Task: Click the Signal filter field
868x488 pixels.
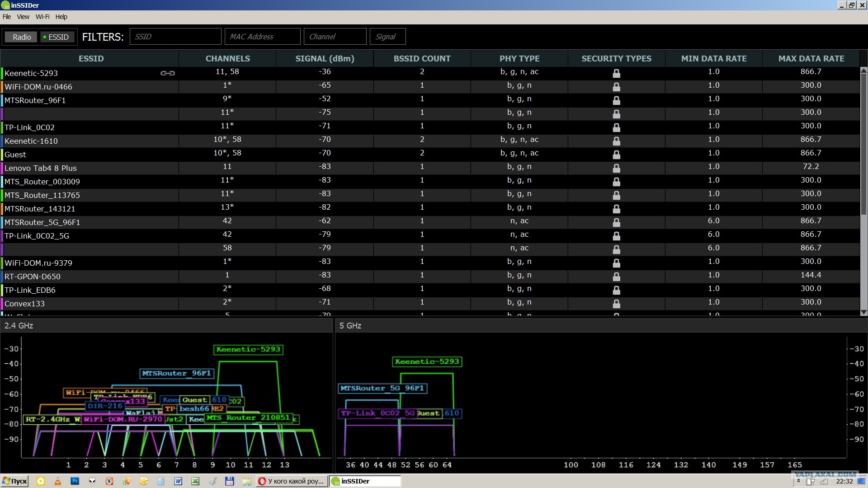Action: [x=387, y=37]
